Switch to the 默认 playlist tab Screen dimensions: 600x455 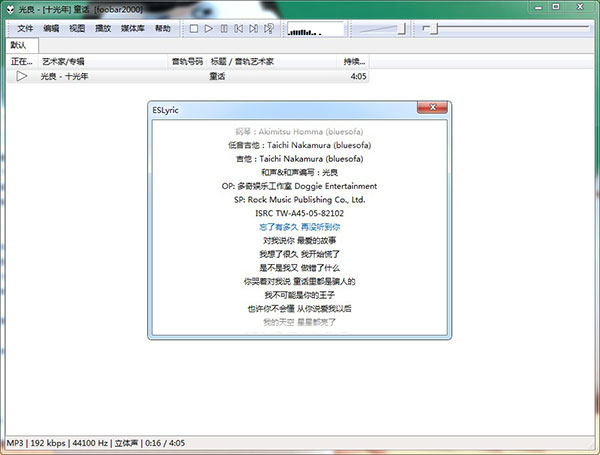coord(19,46)
